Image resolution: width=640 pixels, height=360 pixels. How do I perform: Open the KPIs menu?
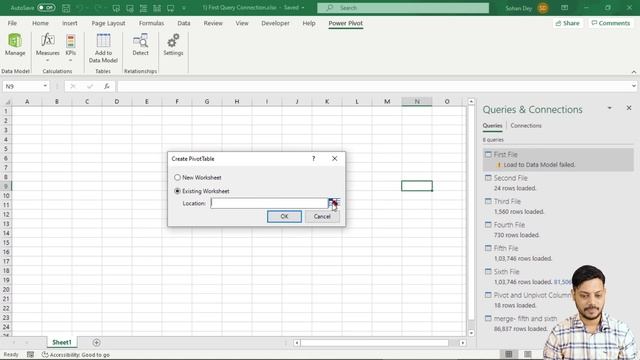coord(71,47)
